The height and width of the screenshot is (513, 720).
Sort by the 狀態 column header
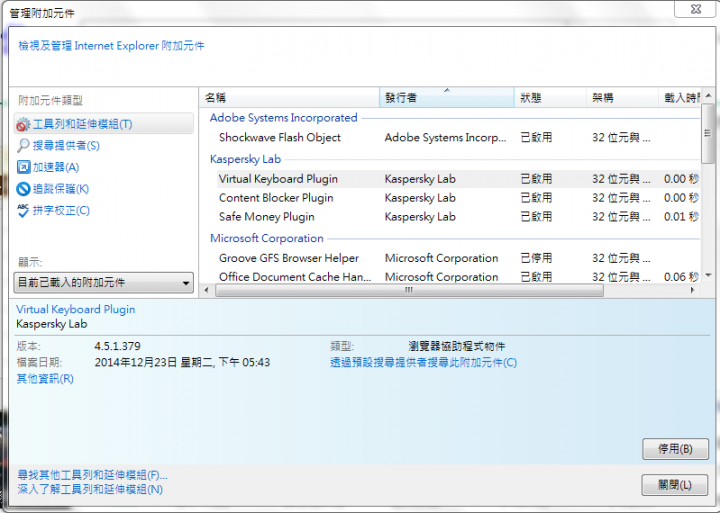[550, 97]
